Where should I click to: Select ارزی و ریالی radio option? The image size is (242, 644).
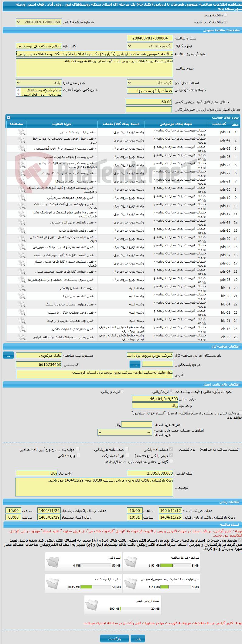point(122,391)
